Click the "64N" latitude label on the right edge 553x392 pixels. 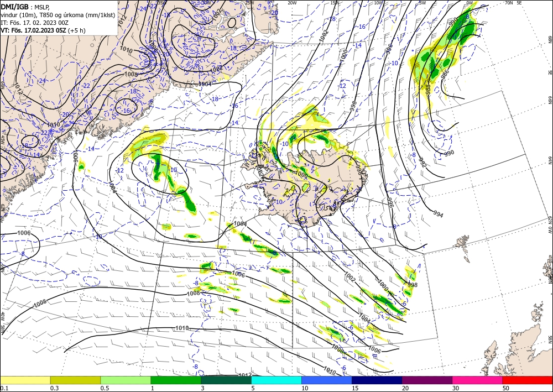click(x=550, y=160)
